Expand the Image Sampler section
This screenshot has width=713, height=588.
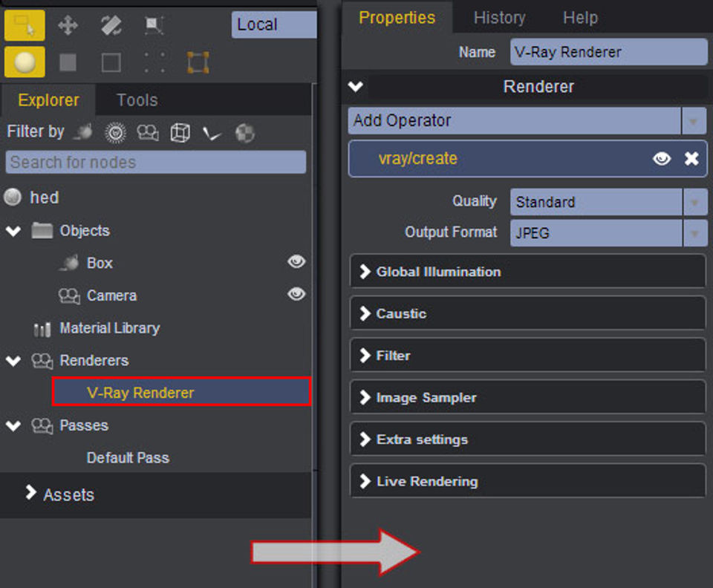pyautogui.click(x=527, y=397)
